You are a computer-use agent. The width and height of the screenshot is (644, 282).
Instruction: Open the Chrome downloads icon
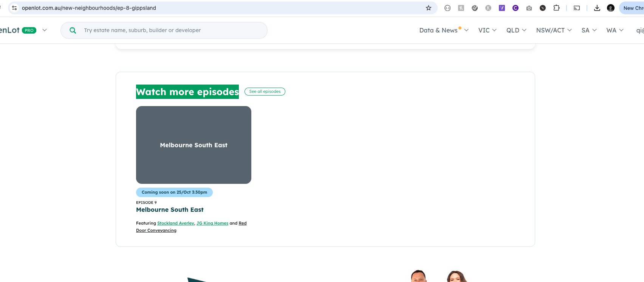(x=597, y=8)
